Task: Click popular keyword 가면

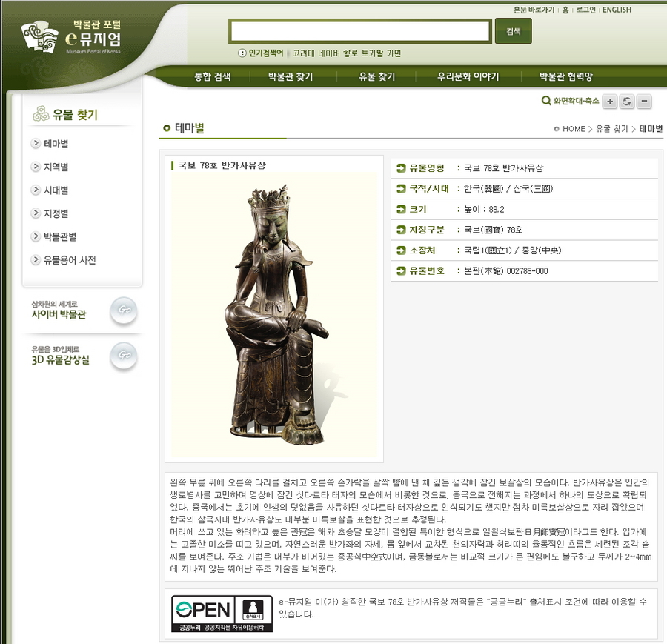Action: point(394,53)
